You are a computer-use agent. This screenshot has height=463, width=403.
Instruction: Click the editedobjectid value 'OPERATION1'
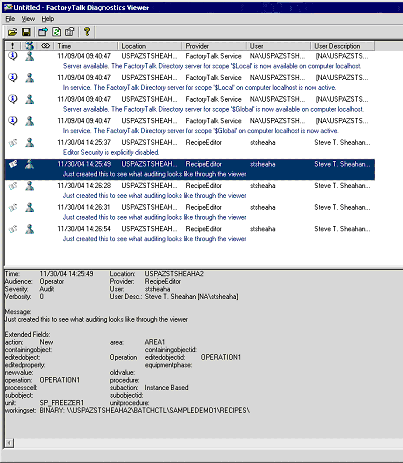221,357
